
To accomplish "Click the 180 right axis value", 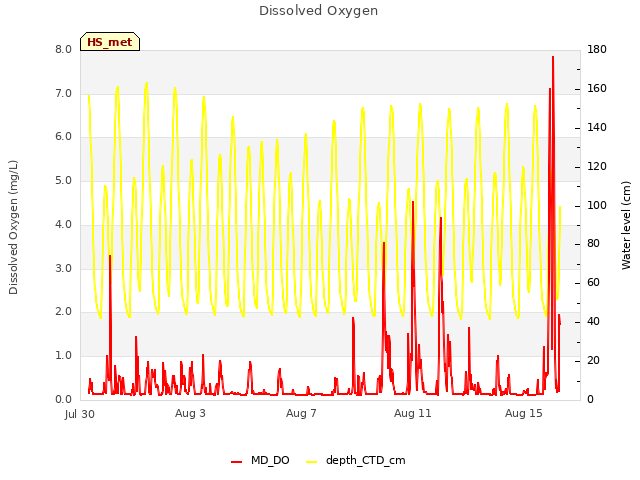I will point(597,49).
